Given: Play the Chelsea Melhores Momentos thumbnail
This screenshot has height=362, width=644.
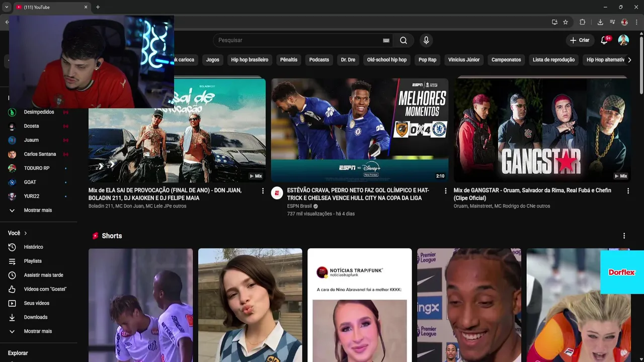Looking at the screenshot, I should (x=360, y=130).
